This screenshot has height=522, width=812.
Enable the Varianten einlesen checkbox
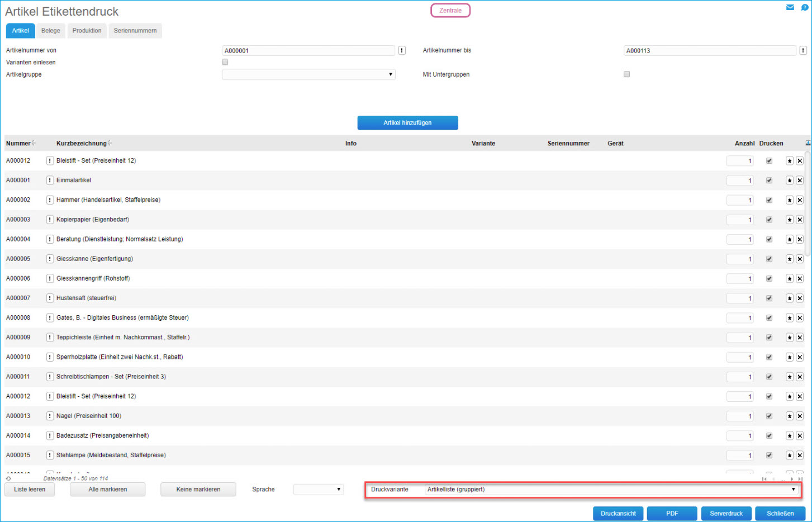(225, 62)
